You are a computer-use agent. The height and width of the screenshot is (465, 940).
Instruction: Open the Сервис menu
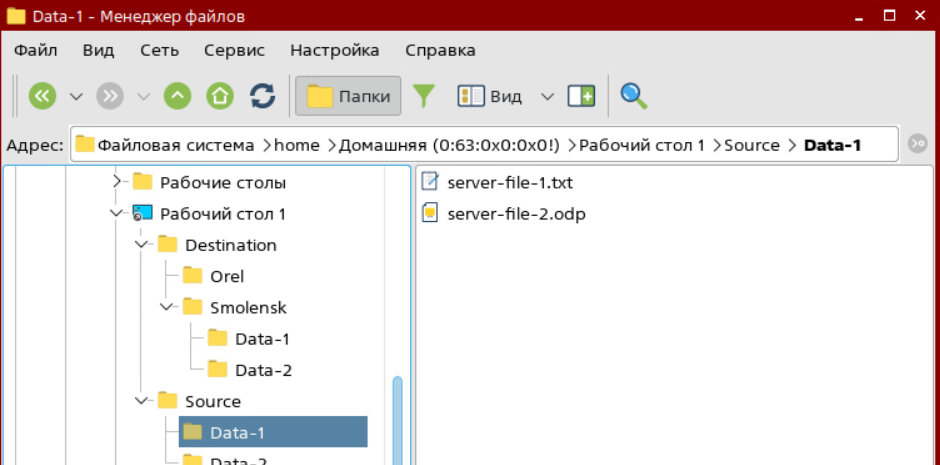click(x=234, y=50)
